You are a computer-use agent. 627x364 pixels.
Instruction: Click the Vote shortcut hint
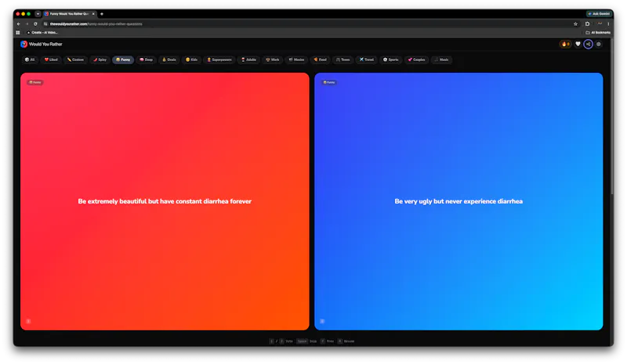point(281,341)
